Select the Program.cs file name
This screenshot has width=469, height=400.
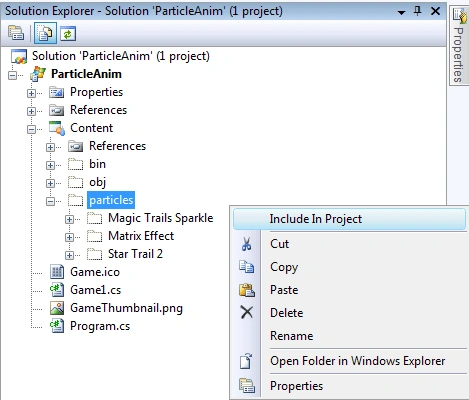(100, 326)
